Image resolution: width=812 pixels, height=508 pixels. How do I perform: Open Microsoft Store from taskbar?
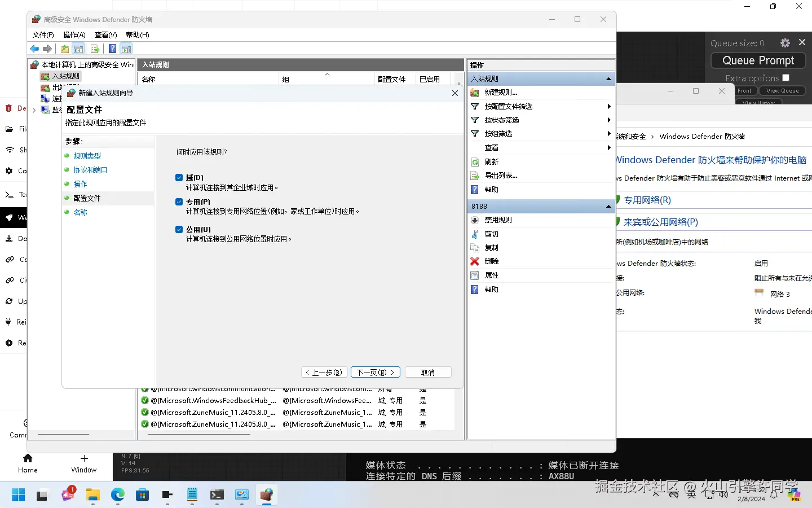[x=142, y=495]
